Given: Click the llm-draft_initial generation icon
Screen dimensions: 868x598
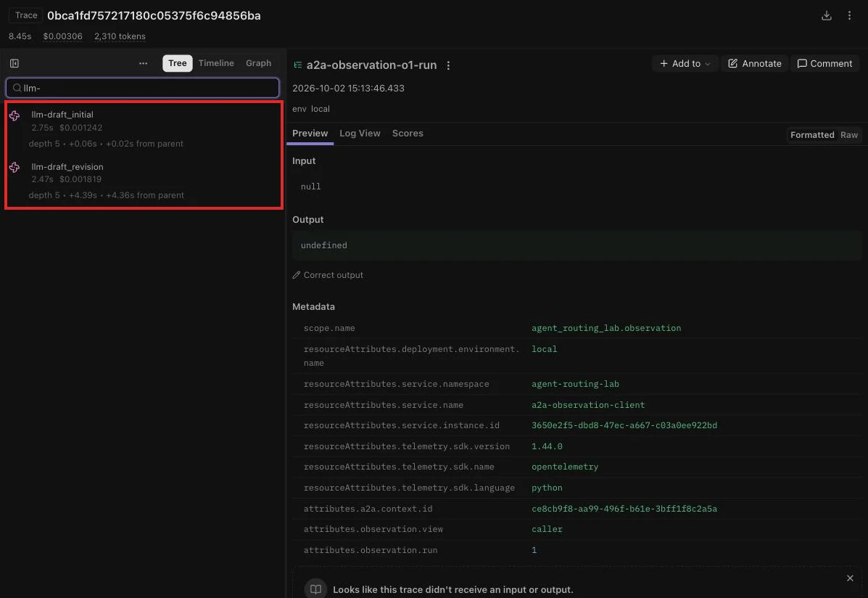Looking at the screenshot, I should click(15, 115).
